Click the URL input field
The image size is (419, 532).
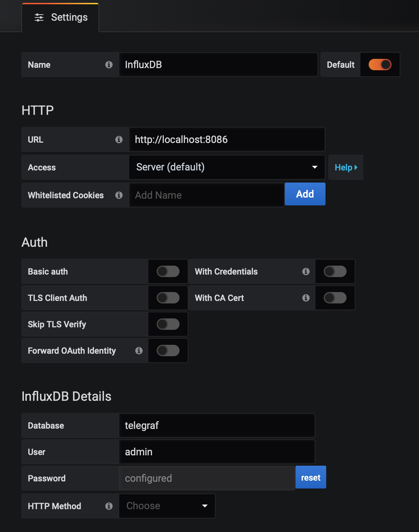coord(227,139)
